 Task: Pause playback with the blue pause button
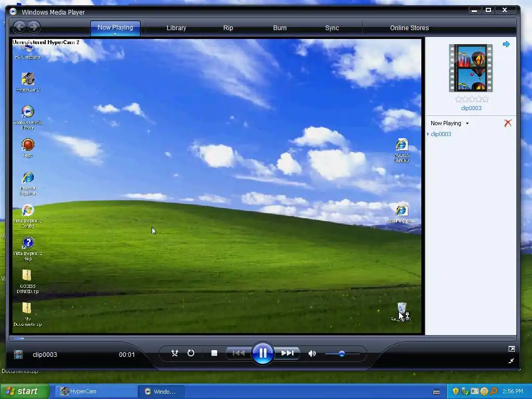(262, 353)
